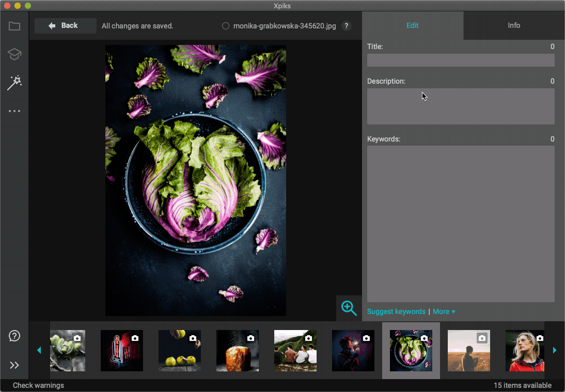This screenshot has height=392, width=565.
Task: Click the graduation cap icon in sidebar
Action: point(14,54)
